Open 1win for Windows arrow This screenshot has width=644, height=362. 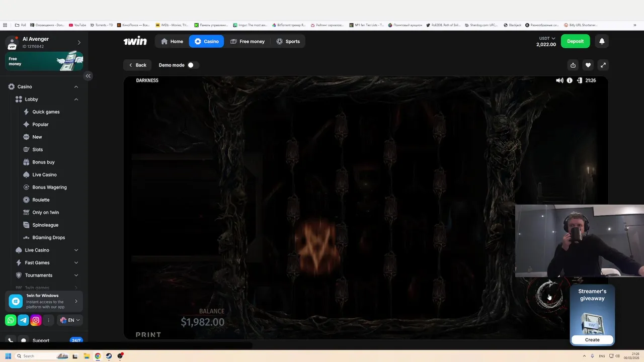coord(76,301)
